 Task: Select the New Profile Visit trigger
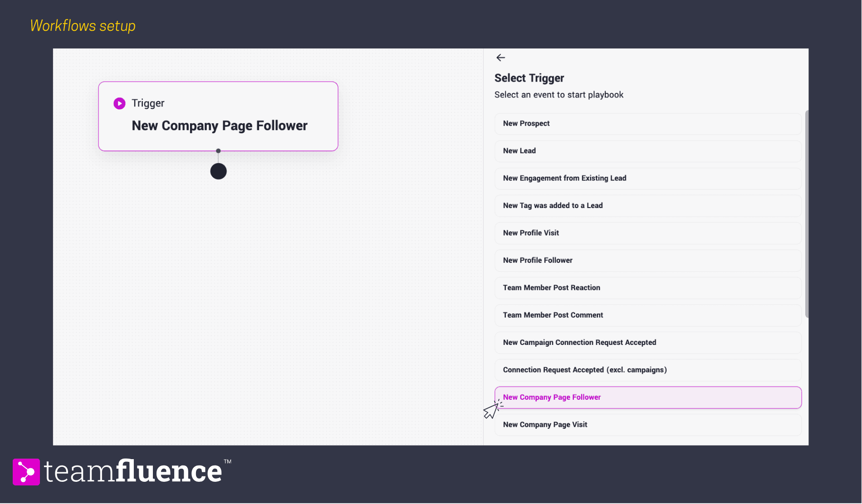(647, 233)
